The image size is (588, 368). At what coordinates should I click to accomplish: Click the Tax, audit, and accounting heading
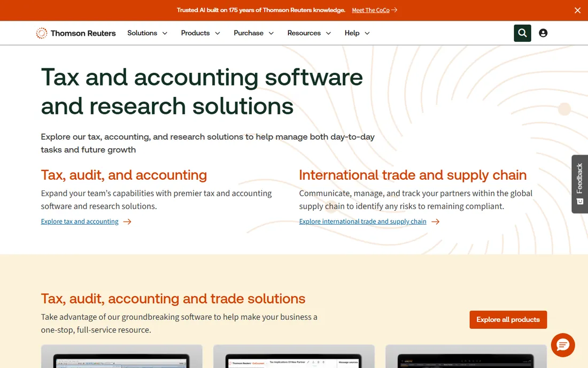pos(124,175)
